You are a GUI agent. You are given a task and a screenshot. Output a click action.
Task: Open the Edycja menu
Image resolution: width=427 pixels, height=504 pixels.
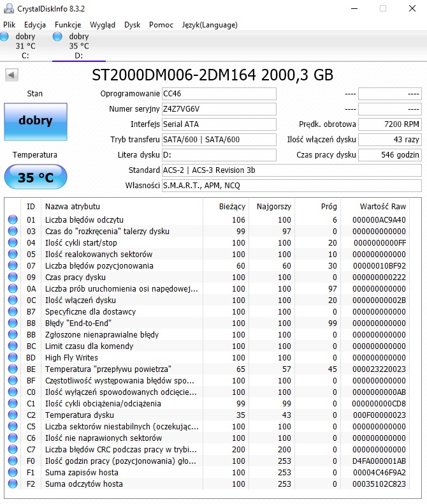click(35, 25)
